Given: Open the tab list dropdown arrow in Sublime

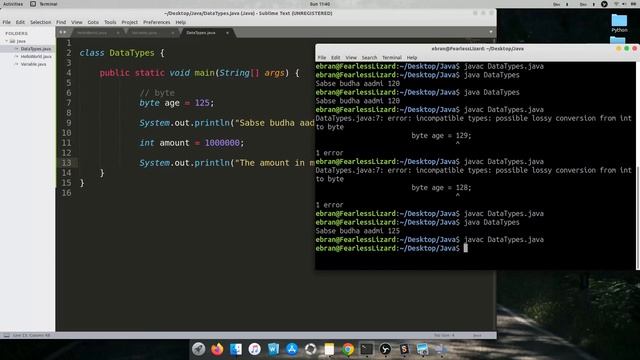Looking at the screenshot, I should pos(491,32).
